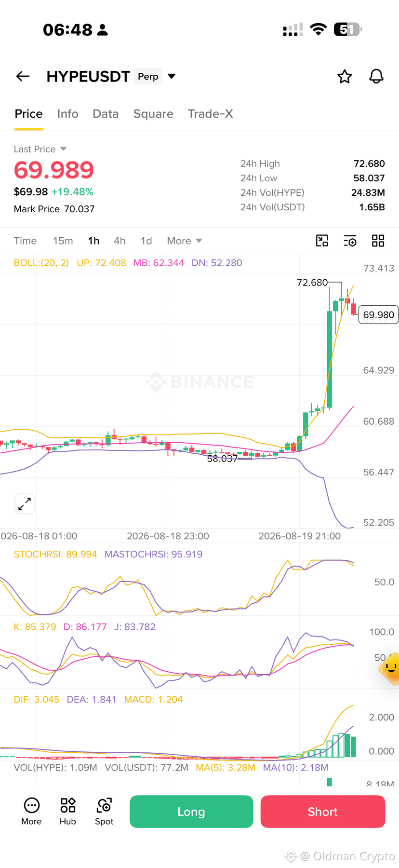This screenshot has width=399, height=868.
Task: Add HYPEUSDT to favorites with star icon
Action: click(345, 76)
